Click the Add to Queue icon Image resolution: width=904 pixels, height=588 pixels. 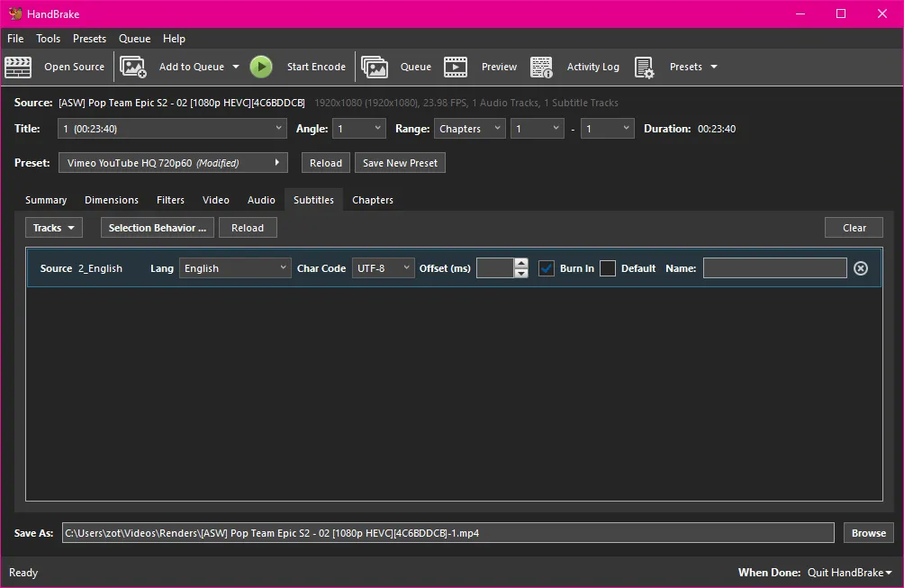[x=133, y=67]
